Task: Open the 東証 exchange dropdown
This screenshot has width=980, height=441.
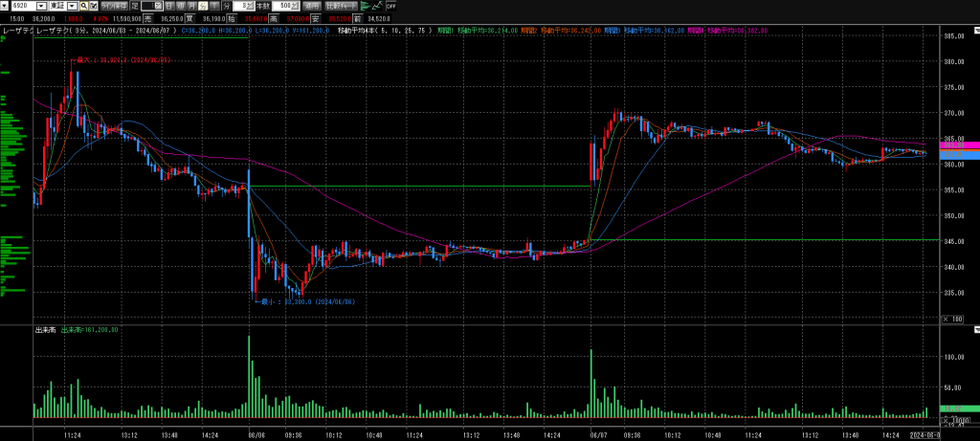Action: click(72, 6)
